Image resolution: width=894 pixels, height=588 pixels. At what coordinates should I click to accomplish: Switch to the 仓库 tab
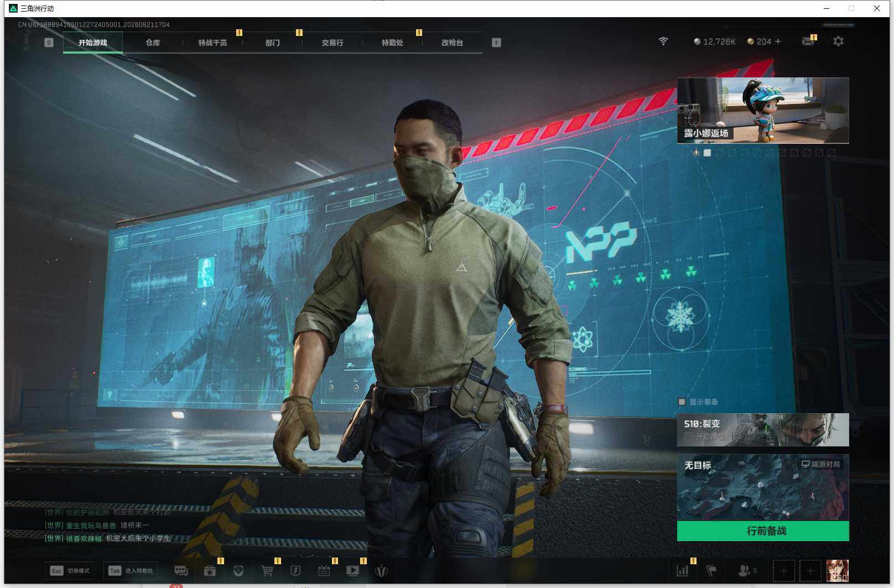[x=153, y=43]
